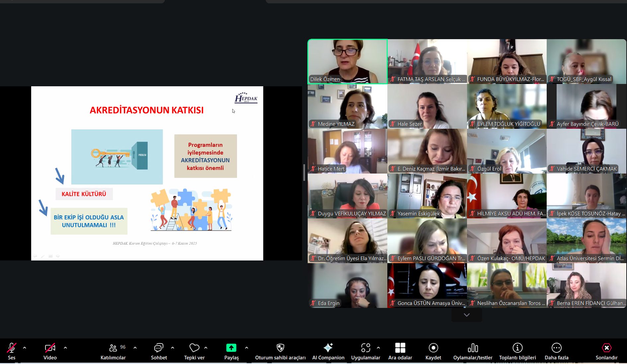627x364 pixels.
Task: Open Ara odalar breakout rooms
Action: click(400, 351)
